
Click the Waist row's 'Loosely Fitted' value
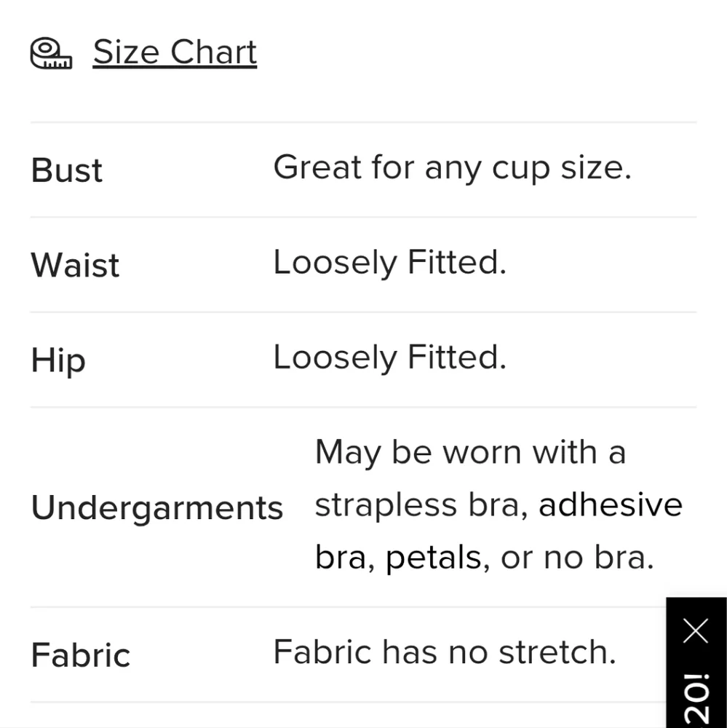click(389, 263)
